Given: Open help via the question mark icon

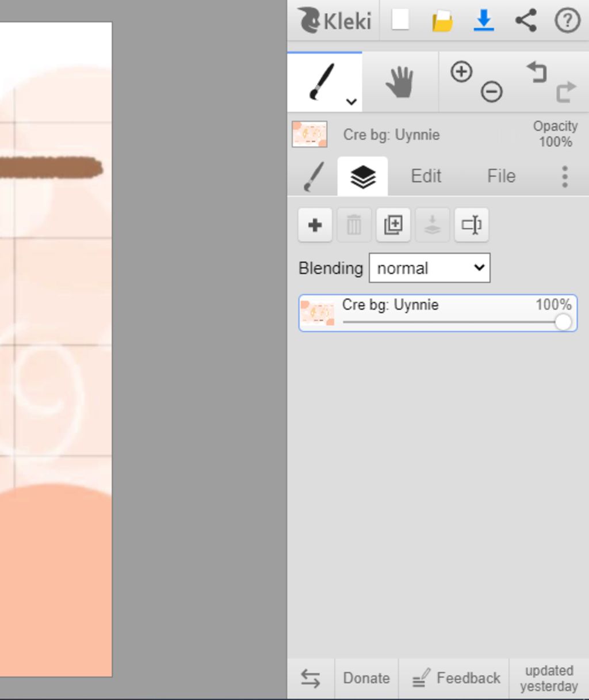Looking at the screenshot, I should (x=567, y=21).
